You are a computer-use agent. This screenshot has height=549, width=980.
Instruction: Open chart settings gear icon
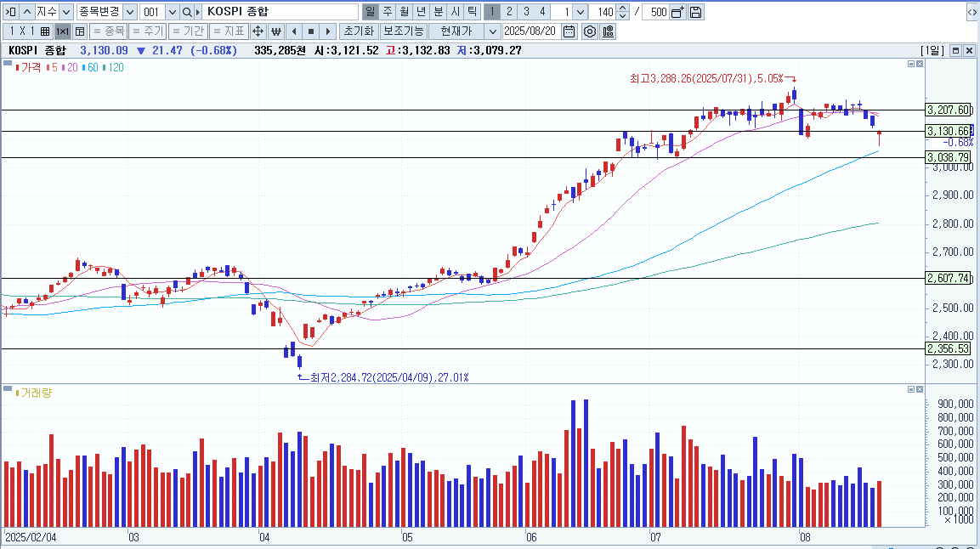(x=589, y=31)
